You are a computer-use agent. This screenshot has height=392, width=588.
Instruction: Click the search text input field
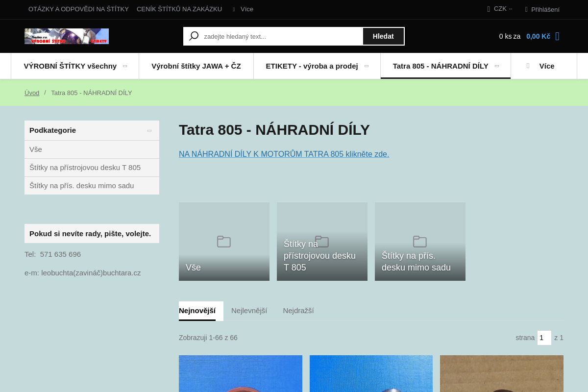click(281, 36)
